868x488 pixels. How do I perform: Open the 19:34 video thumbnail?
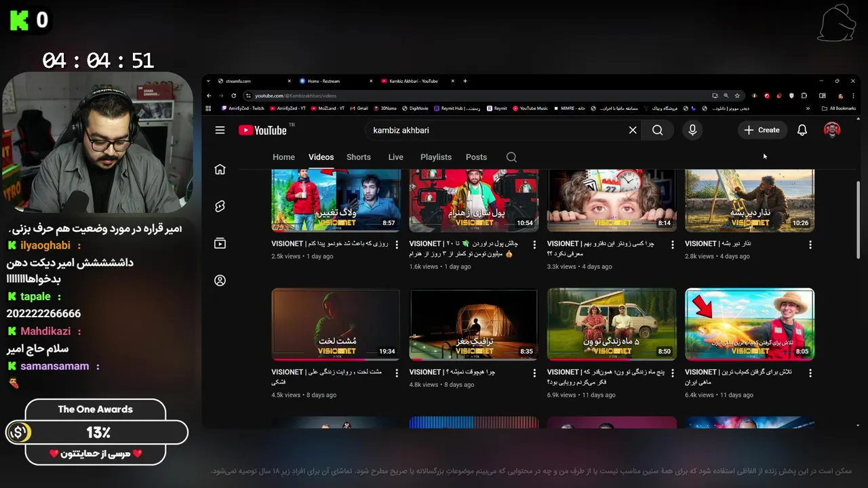click(x=336, y=324)
